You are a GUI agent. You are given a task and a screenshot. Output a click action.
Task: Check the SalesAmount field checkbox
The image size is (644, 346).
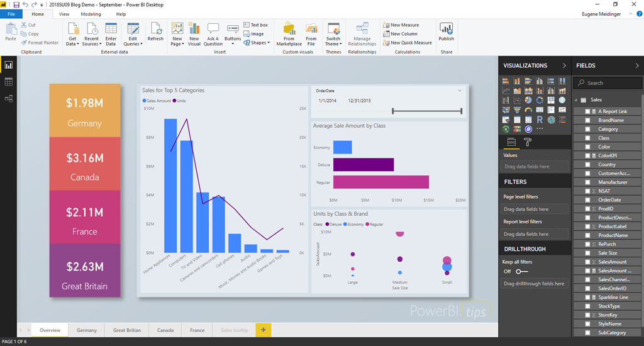[x=588, y=262]
